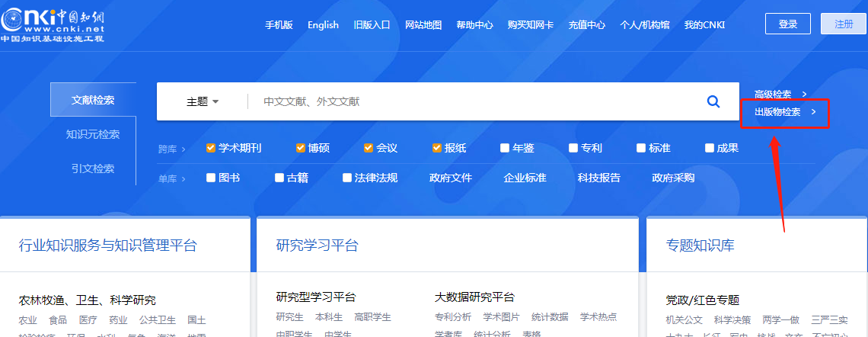
Task: Open the 公共卫生 industry link
Action: pyautogui.click(x=157, y=319)
